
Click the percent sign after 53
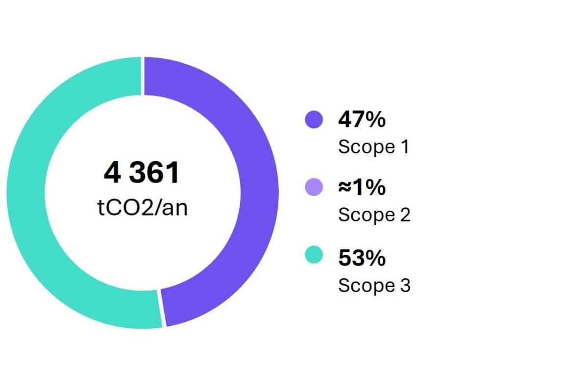pyautogui.click(x=375, y=258)
